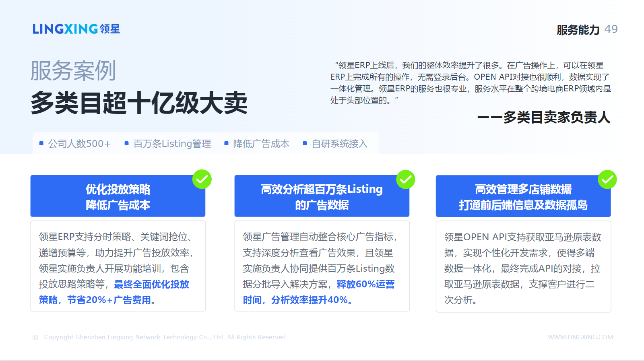
Task: Click the Copyright Shenzhen Lingxing Network Technology text
Action: [x=165, y=337]
